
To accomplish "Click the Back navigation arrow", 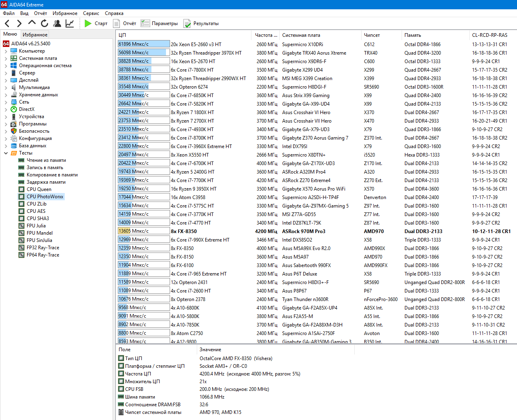I will (x=7, y=23).
